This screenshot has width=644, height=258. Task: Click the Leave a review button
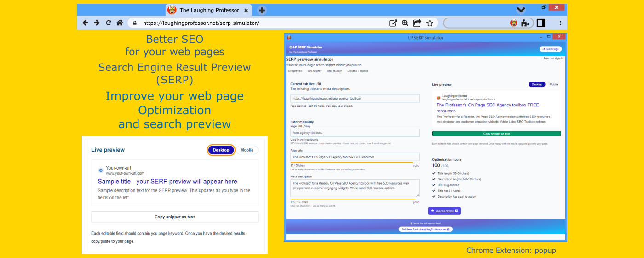point(444,211)
